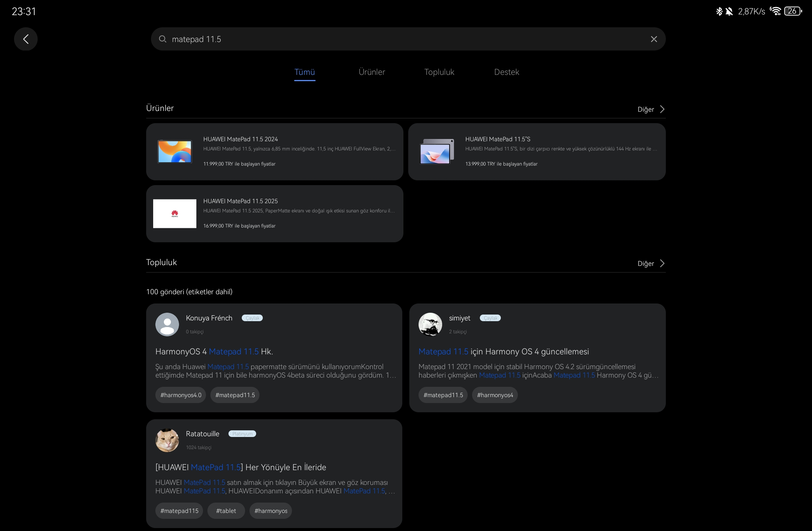812x531 pixels.
Task: Open HUAWEI MatePad 11.5 2025 logo thumbnail
Action: coord(175,214)
